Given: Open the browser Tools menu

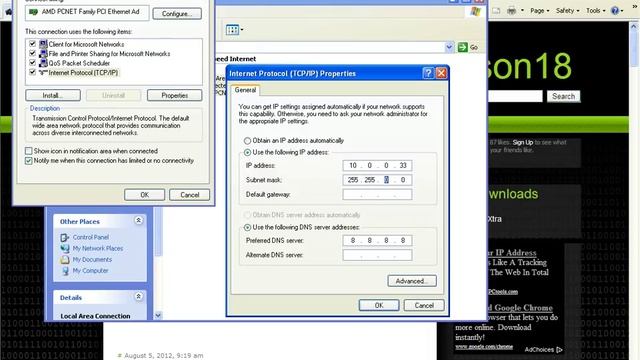Looking at the screenshot, I should point(596,11).
